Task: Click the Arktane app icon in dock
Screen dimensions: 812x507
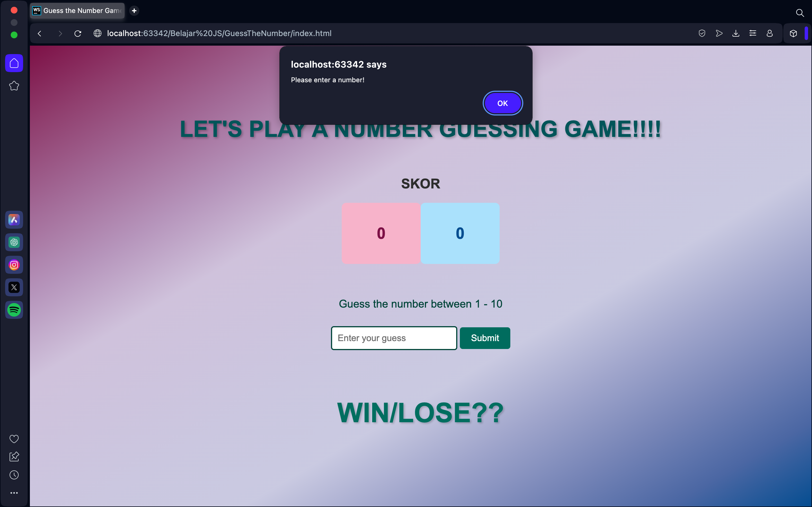Action: click(15, 220)
